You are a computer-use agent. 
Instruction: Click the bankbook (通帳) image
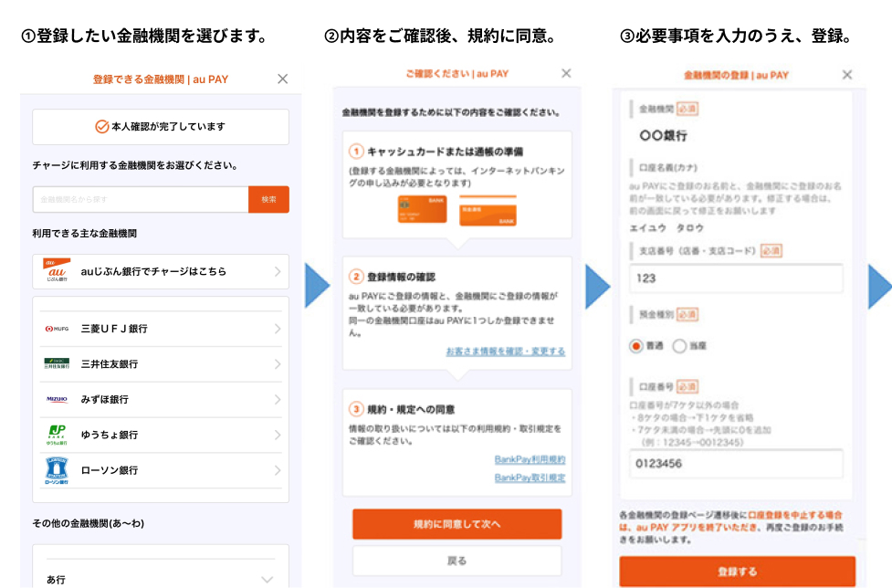pos(488,210)
